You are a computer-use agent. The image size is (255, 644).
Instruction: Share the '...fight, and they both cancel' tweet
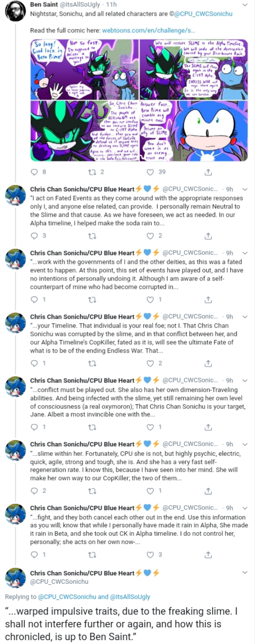pos(208,555)
